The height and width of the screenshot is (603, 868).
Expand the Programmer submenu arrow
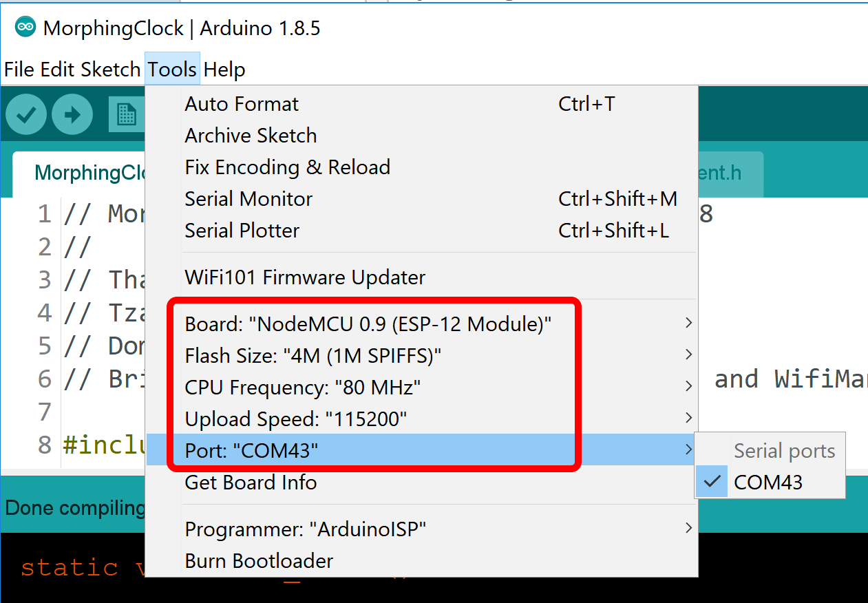click(x=688, y=529)
